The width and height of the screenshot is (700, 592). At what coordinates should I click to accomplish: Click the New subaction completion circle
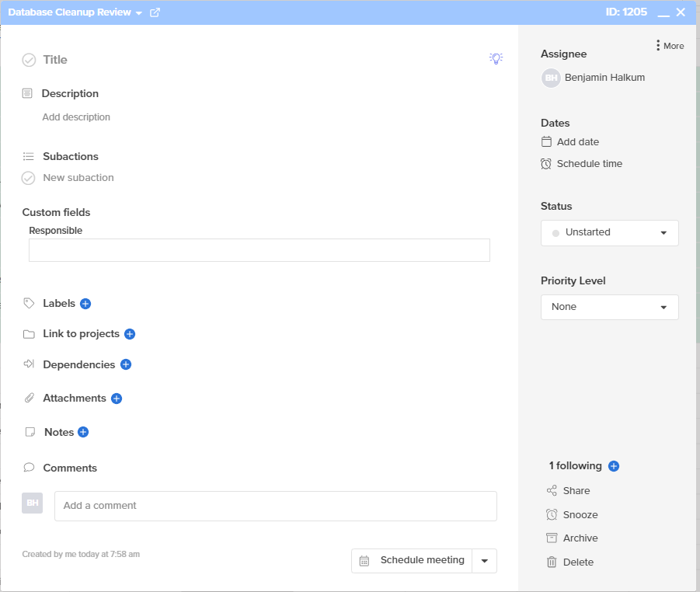29,177
